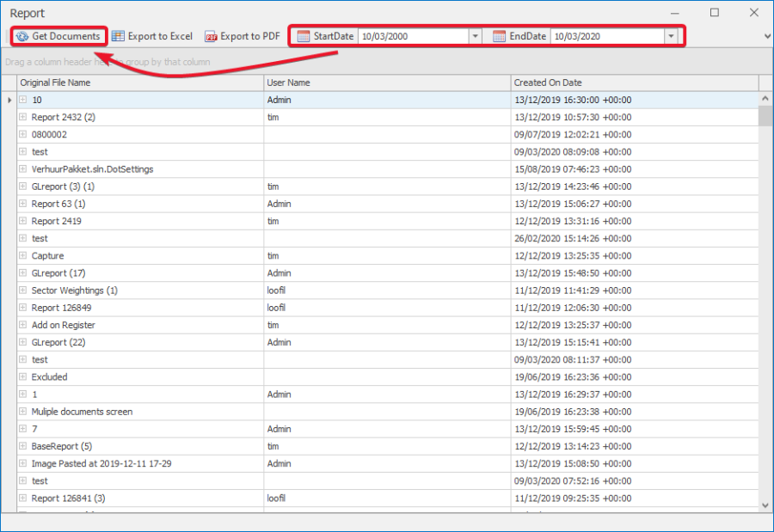Click the Get Documents button label

(66, 36)
